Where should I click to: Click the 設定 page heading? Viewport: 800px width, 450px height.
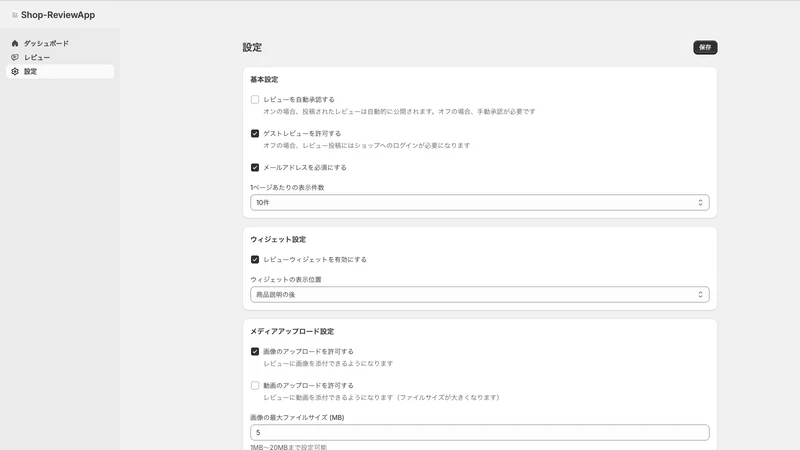(x=252, y=47)
